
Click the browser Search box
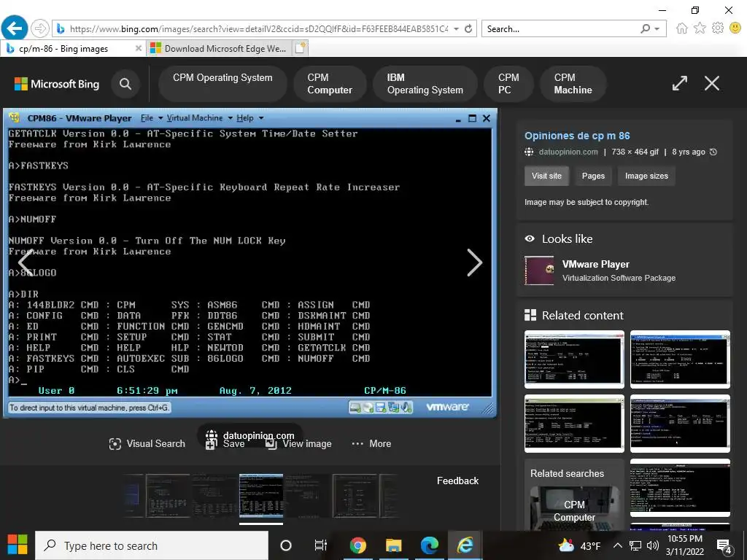coord(561,29)
